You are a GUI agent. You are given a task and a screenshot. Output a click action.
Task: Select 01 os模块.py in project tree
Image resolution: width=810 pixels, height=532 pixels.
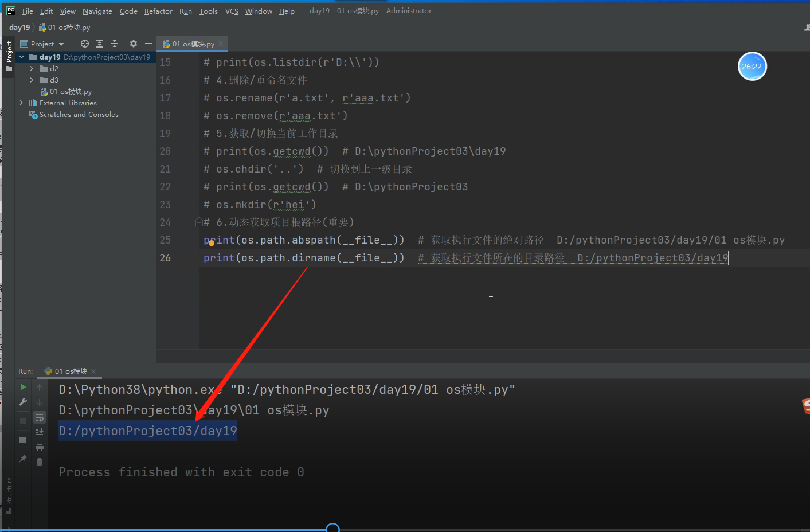(66, 91)
